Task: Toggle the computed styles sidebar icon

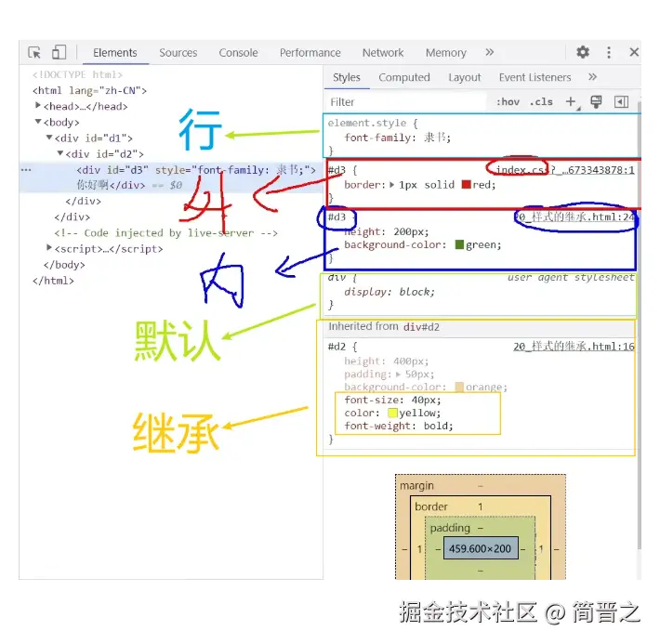Action: (x=621, y=101)
